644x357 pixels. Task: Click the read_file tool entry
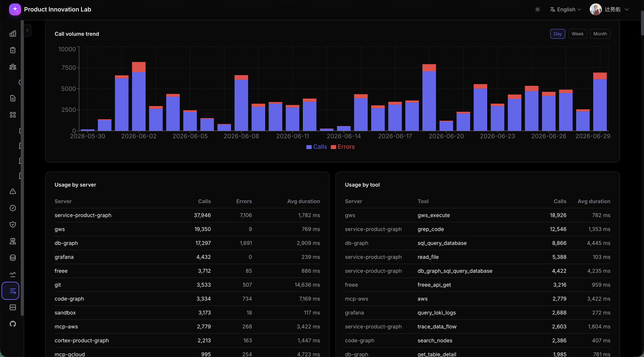pos(428,257)
